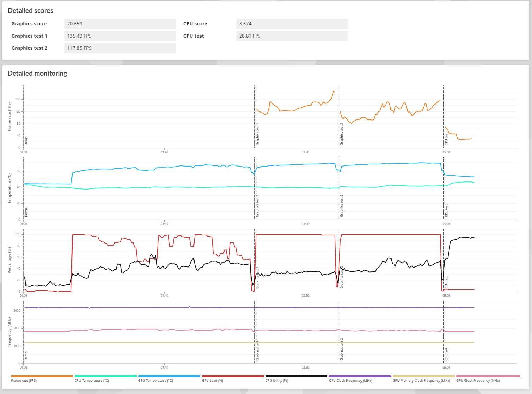Screen dimensions: 532x394
Task: Click the CPU score label
Action: [x=195, y=24]
